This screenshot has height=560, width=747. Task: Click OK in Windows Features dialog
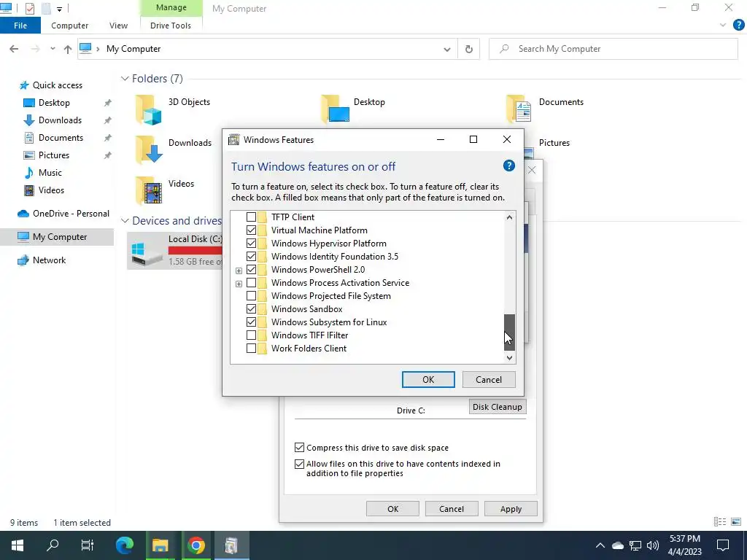click(x=428, y=379)
